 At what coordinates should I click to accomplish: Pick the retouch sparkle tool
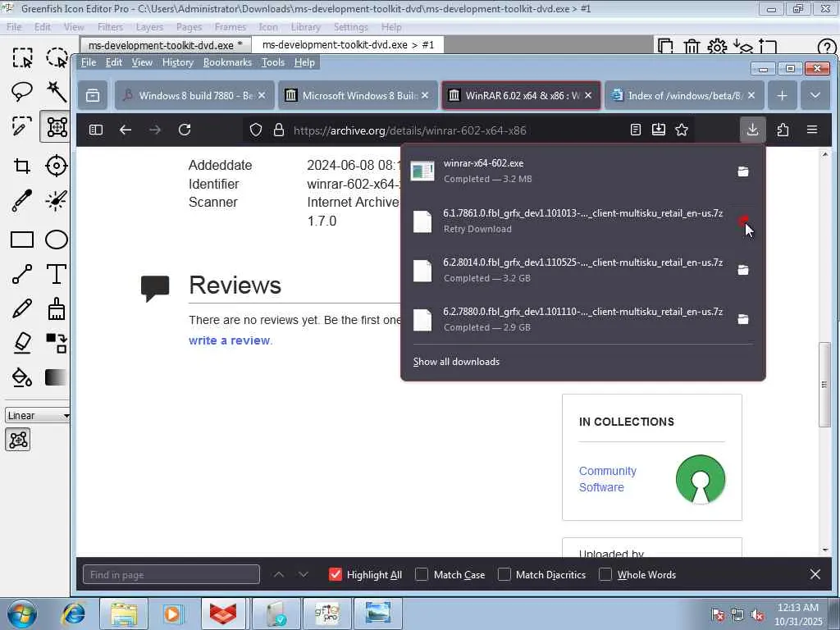pos(57,201)
